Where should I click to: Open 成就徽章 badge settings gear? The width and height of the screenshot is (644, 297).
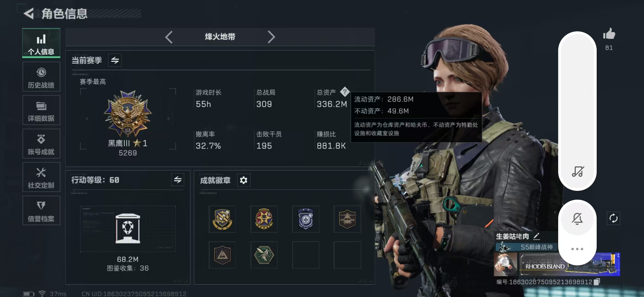(x=244, y=180)
